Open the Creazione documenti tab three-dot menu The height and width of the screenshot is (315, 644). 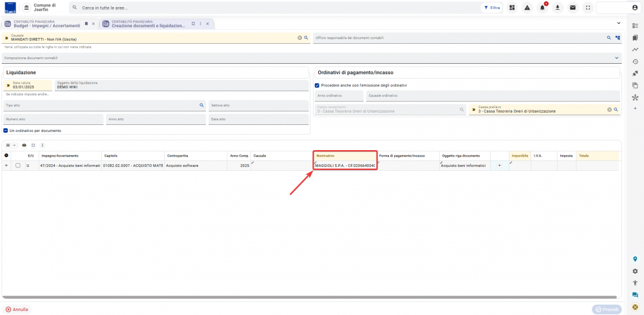[200, 24]
